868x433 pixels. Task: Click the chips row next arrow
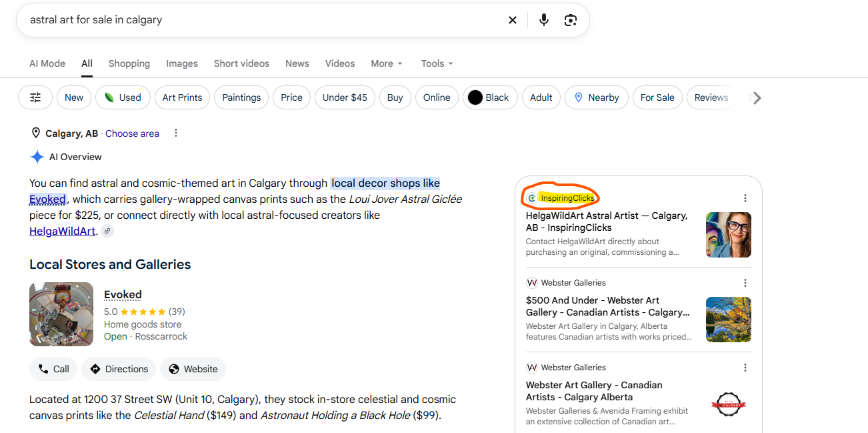[x=757, y=98]
